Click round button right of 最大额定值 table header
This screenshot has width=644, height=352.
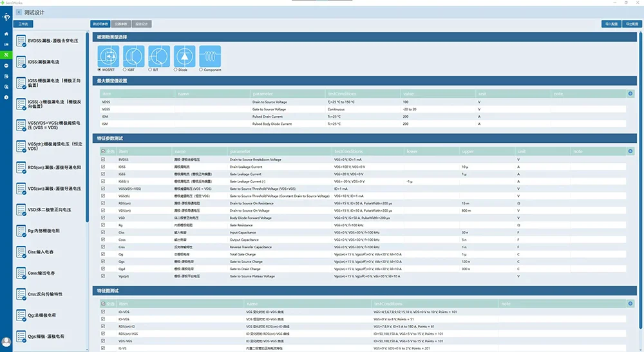pos(630,94)
